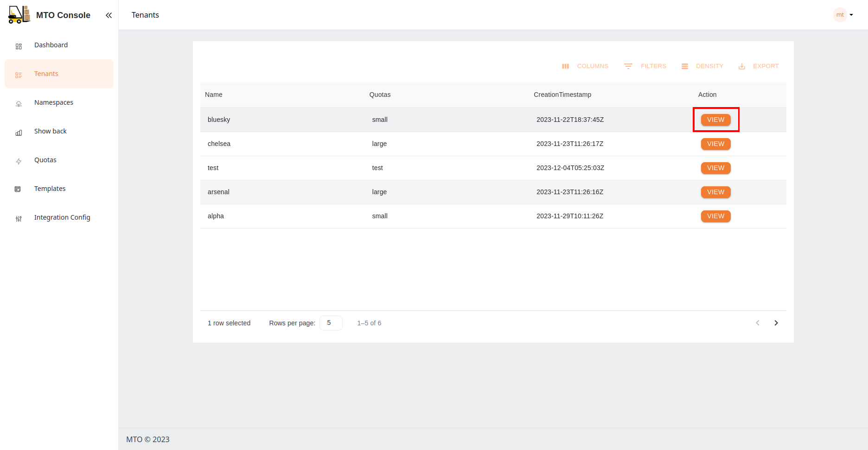The image size is (868, 450).
Task: Click the Quotas lightning icon
Action: click(x=19, y=161)
